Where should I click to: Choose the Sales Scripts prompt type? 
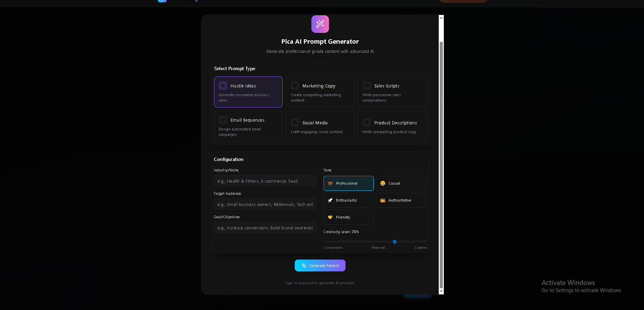(392, 92)
